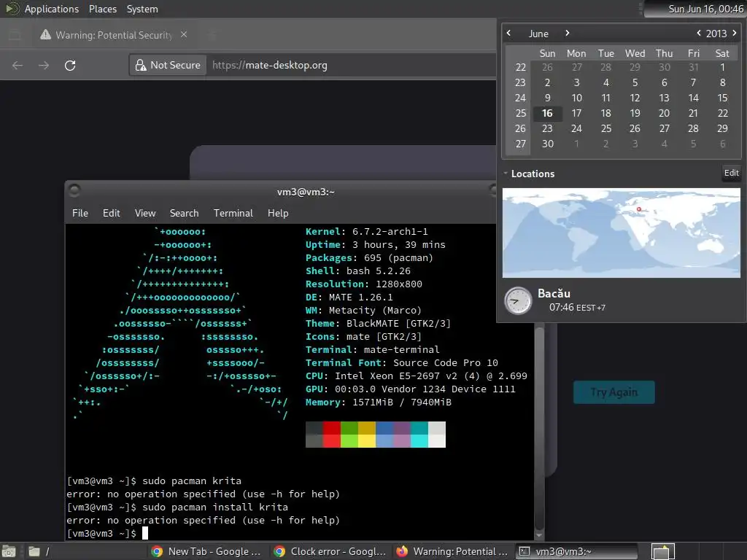Click the 07:46 EEST +7 time text
The image size is (747, 560).
[577, 308]
